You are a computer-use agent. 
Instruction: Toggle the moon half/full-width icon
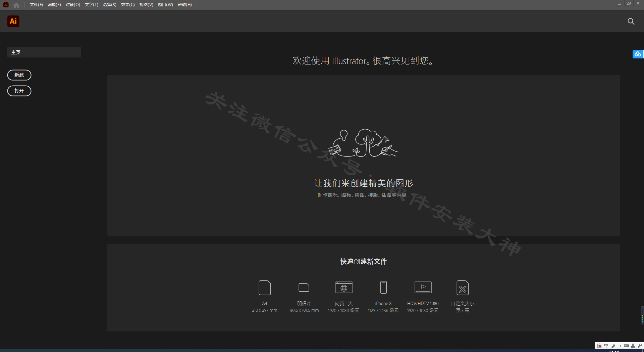tap(613, 346)
